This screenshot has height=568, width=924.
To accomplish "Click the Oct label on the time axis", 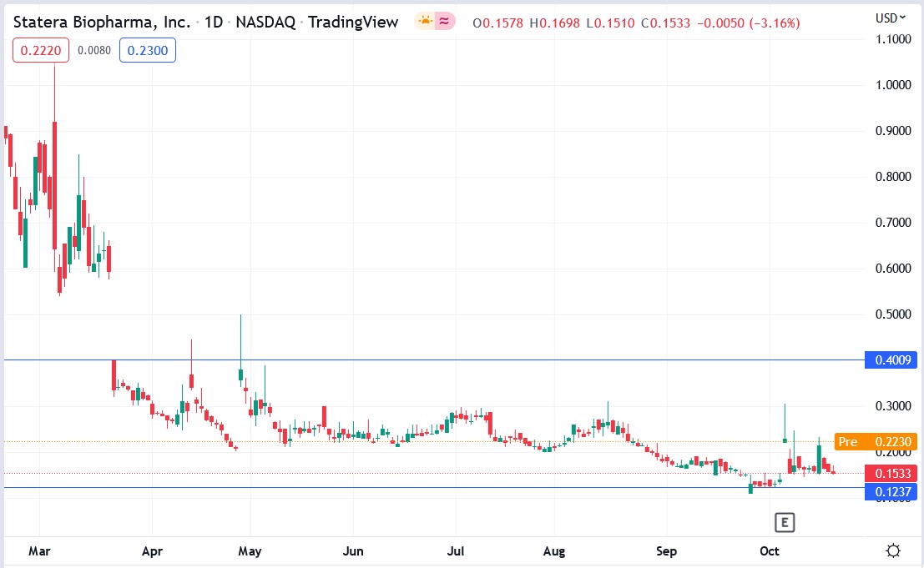I will (768, 551).
